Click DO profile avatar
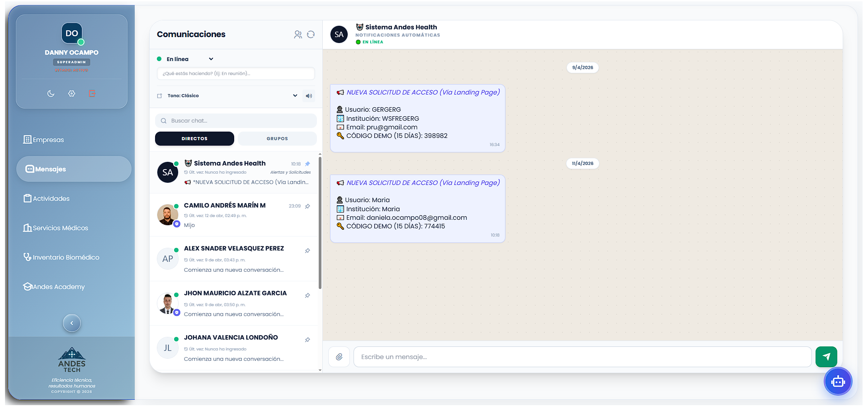This screenshot has height=407, width=868. click(x=72, y=33)
